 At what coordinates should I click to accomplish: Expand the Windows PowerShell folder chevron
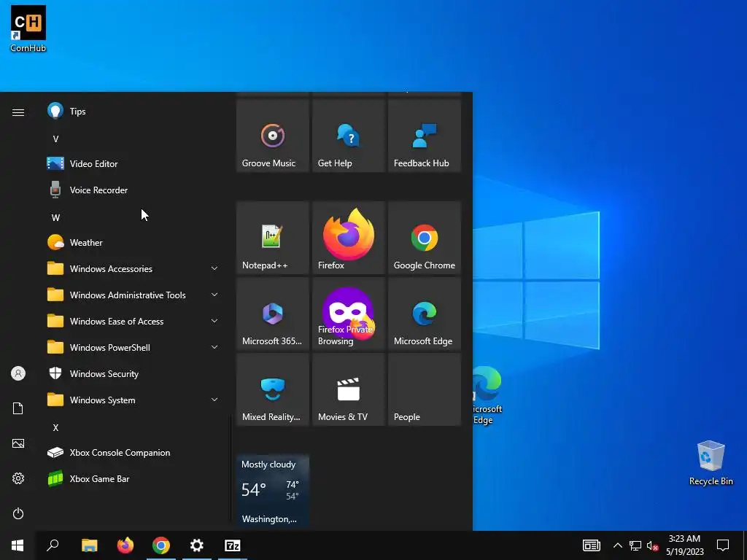point(214,347)
